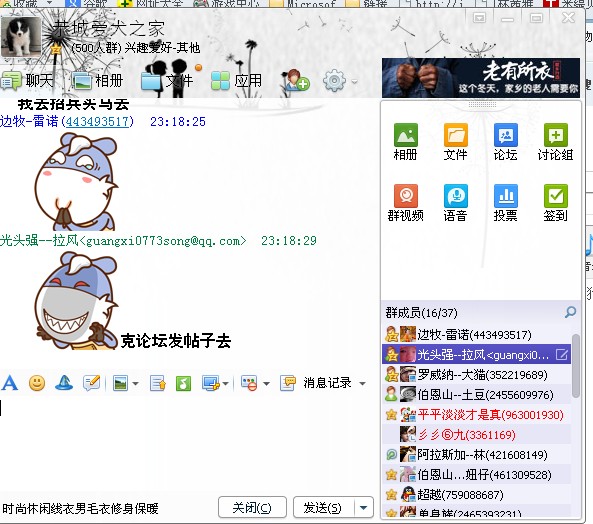Select member 伯恩山...妞仔(461309528)
593x524 pixels.
click(x=477, y=475)
